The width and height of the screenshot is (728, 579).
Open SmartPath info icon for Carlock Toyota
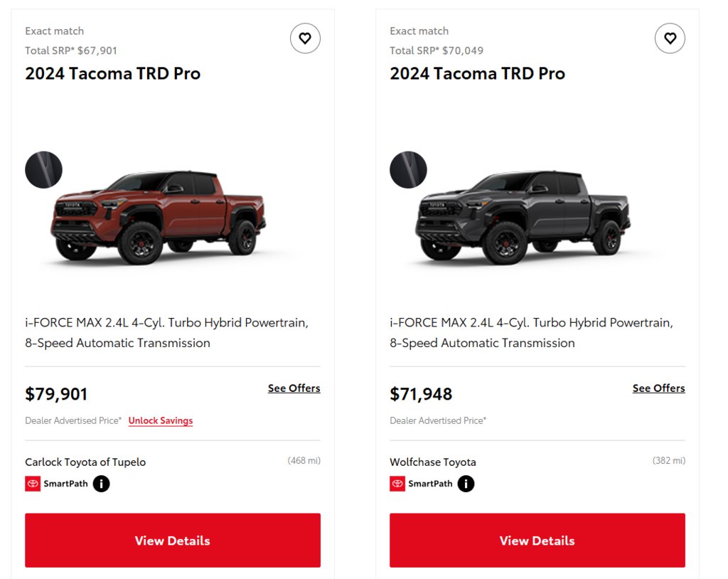[101, 484]
